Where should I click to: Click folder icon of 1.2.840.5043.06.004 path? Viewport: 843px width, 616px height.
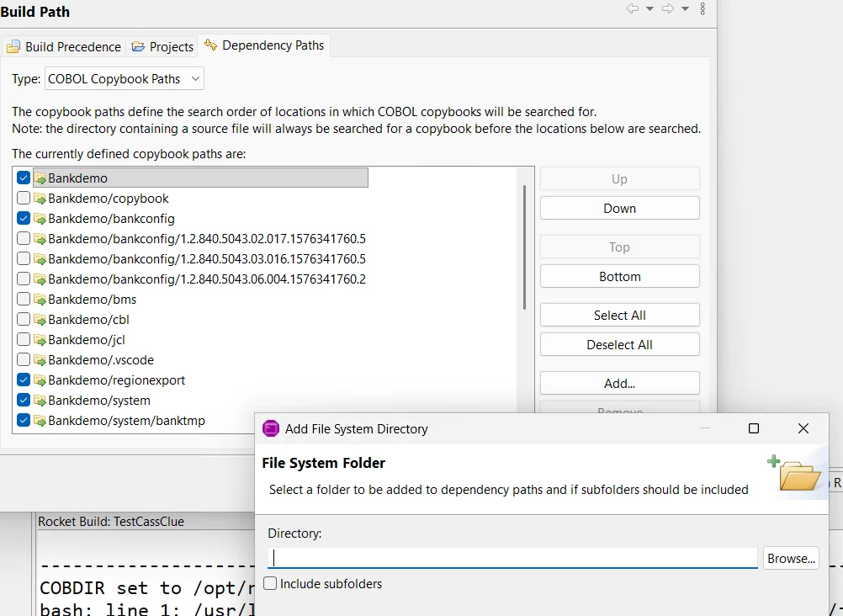click(40, 279)
